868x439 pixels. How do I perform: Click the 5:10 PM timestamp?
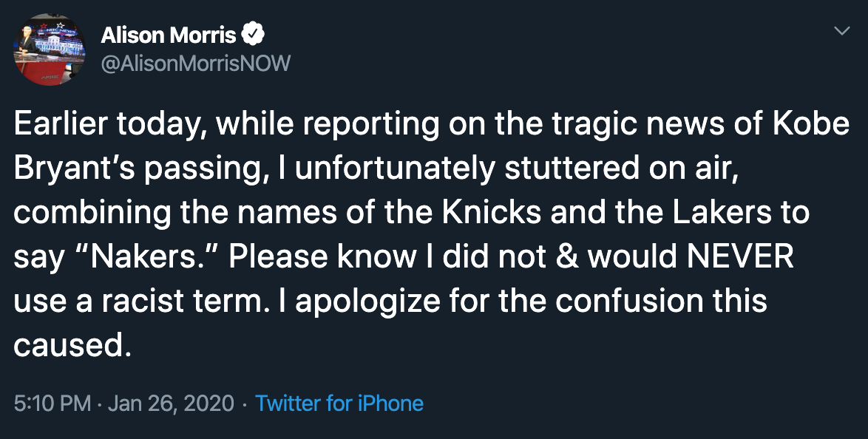coord(52,404)
